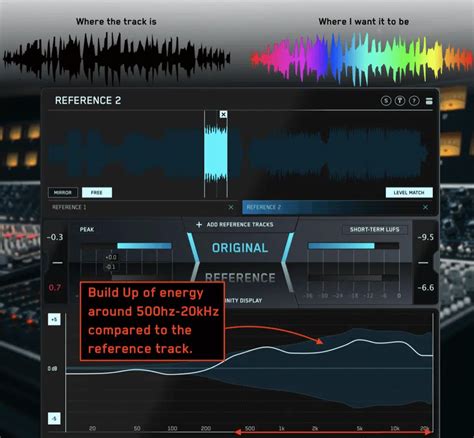Click the 50 Hz frequency label
474x438 pixels.
(137, 428)
